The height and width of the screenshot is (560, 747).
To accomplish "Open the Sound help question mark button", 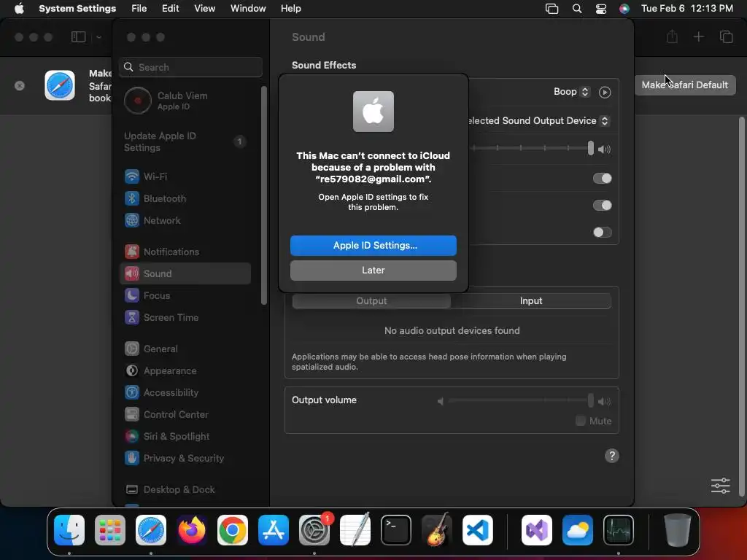I will [612, 456].
